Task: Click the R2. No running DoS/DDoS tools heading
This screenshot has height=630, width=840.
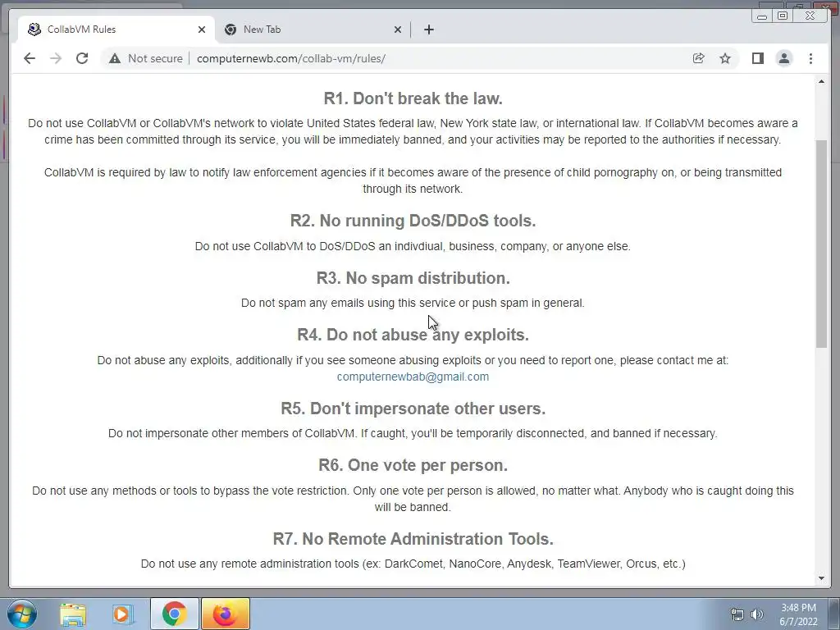Action: coord(413,221)
